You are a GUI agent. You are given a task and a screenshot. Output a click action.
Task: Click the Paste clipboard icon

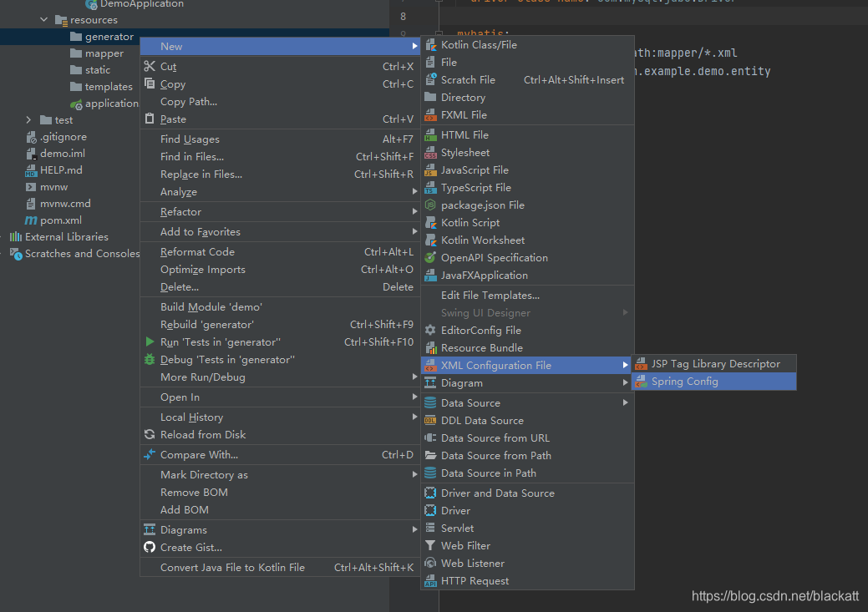click(150, 119)
